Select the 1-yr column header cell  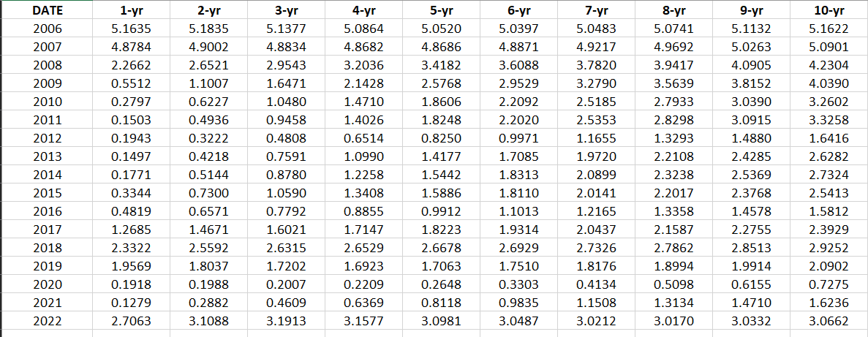pos(131,10)
